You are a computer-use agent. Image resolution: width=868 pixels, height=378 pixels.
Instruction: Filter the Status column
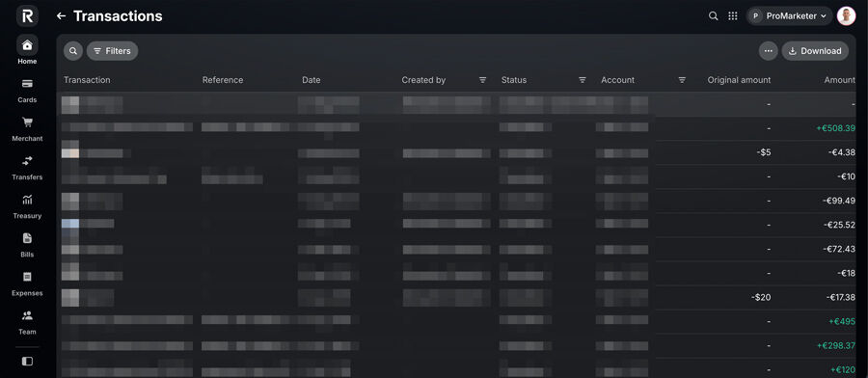583,80
